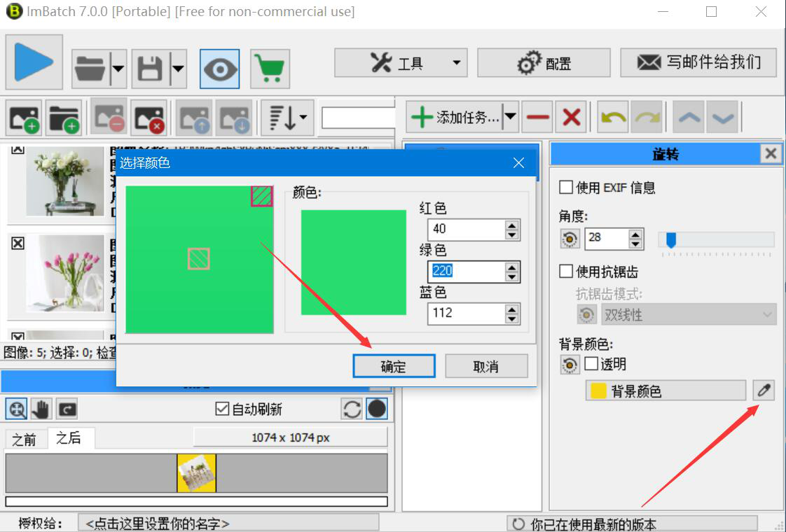Click 确定 in color dialog
Image resolution: width=786 pixels, height=532 pixels.
(394, 366)
